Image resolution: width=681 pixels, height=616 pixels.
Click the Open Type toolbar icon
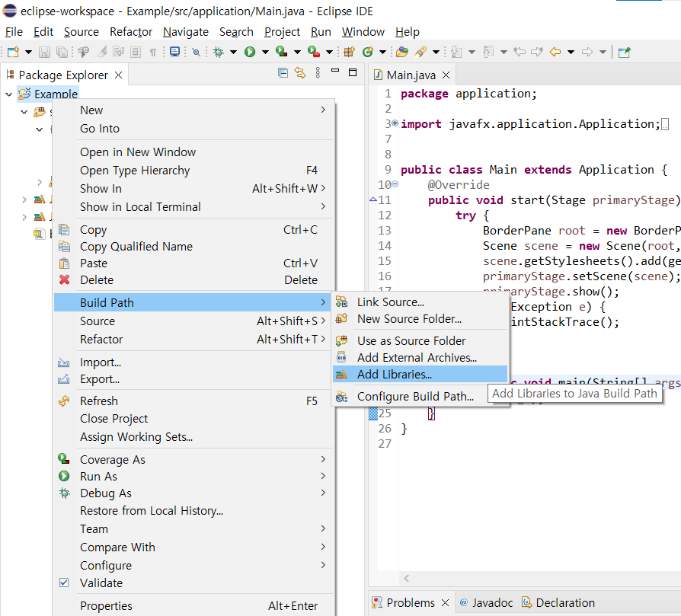point(402,52)
